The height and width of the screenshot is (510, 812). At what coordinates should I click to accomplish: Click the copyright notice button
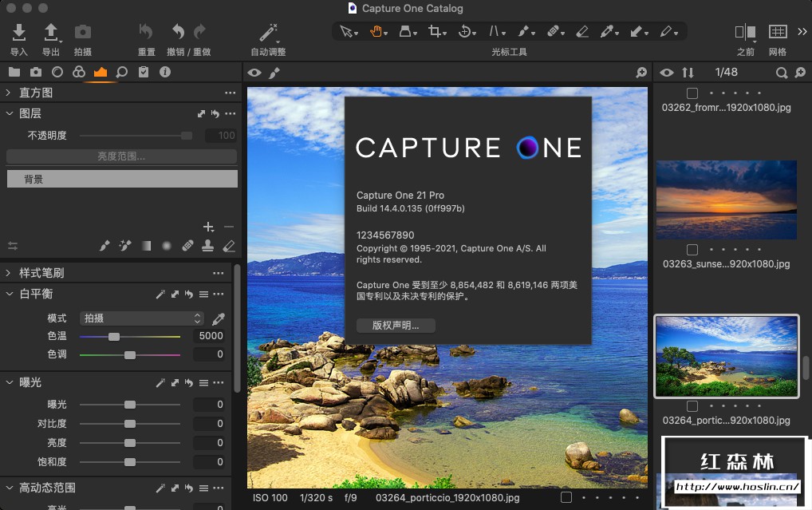(396, 326)
